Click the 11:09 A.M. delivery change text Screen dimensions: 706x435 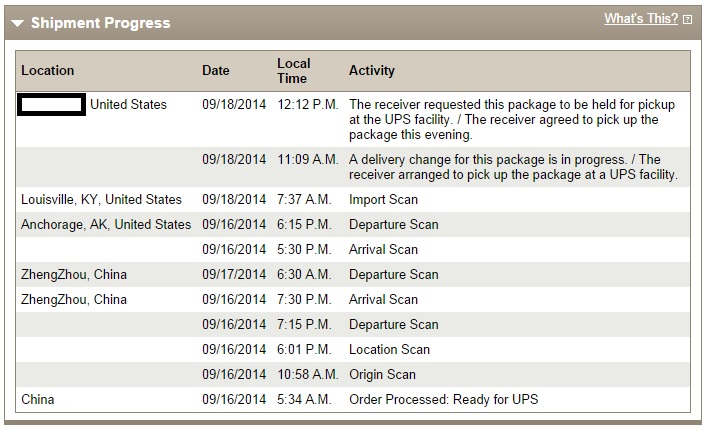coord(513,167)
